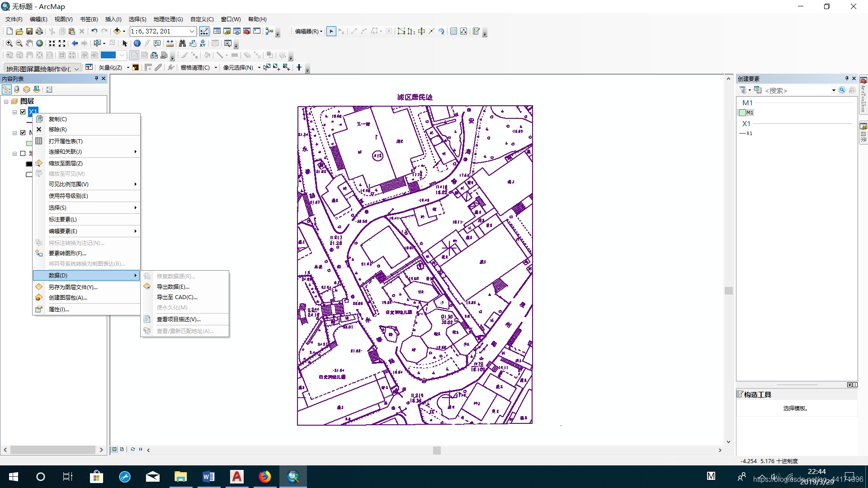868x488 pixels.
Task: Uncheck the X1 layer visibility checkbox
Action: click(23, 112)
